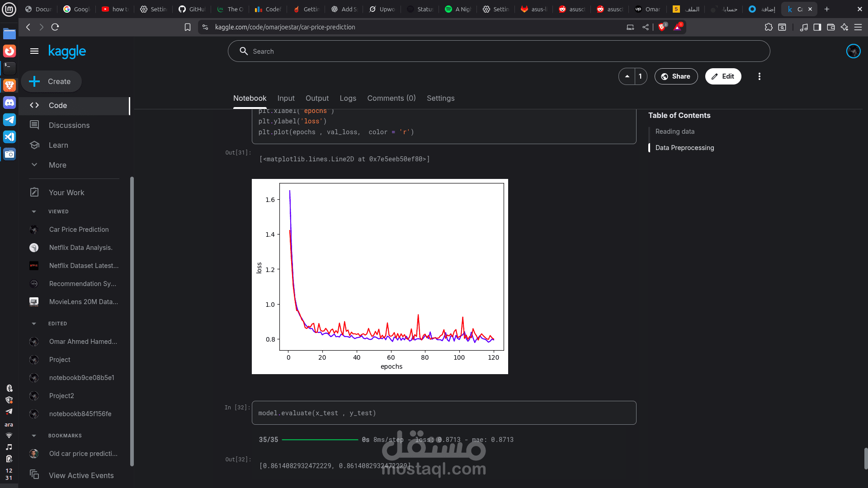Switch to the Upwork browser tab
Screen dimensions: 868x488
[x=382, y=9]
